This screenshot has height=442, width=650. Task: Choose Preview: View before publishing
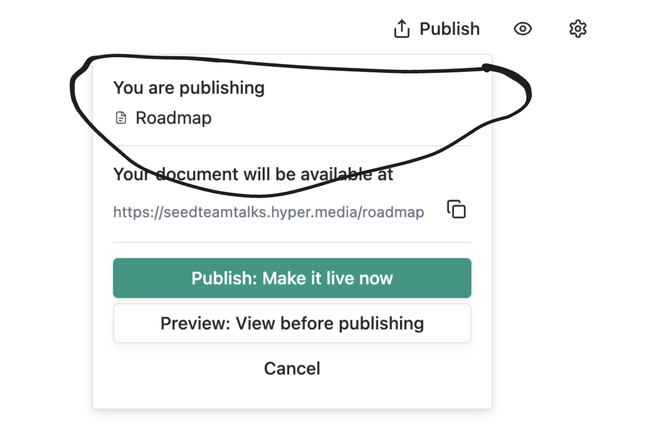click(x=292, y=323)
